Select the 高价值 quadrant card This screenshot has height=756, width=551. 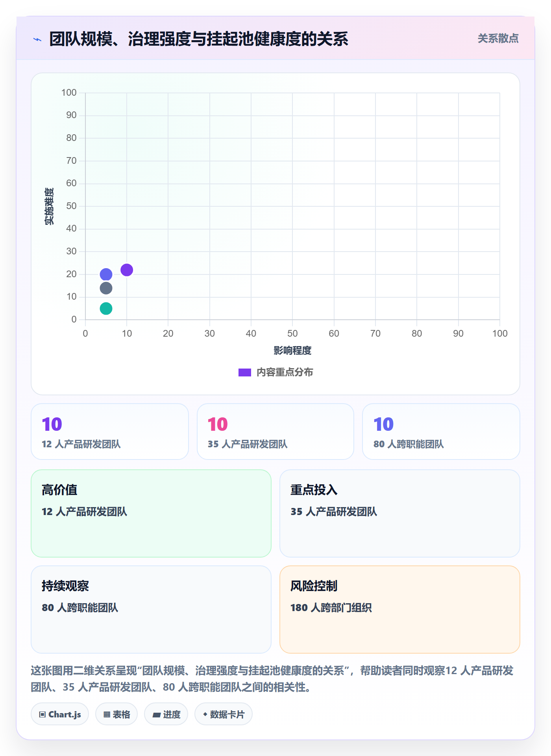tap(151, 513)
